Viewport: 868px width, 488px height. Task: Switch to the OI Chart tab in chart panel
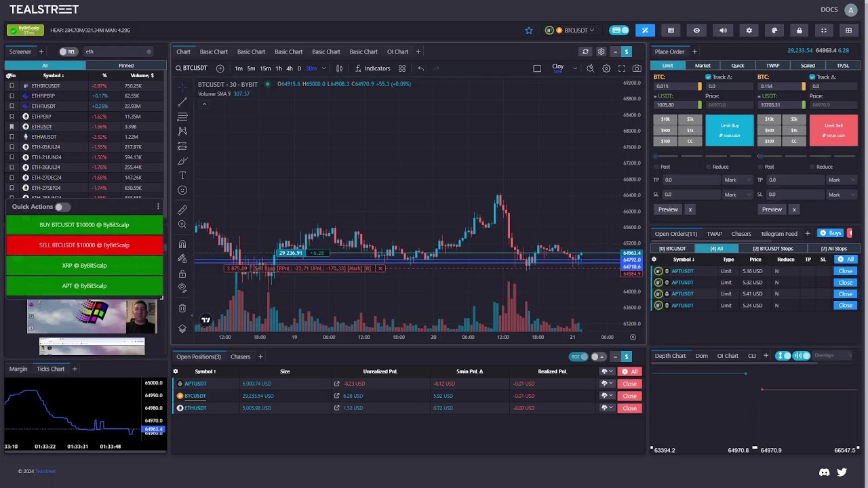[397, 52]
